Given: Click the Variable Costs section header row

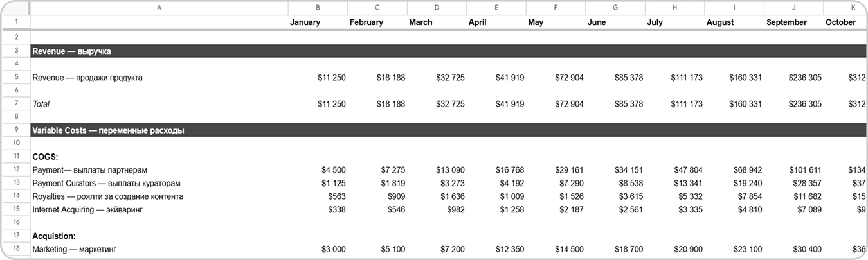Looking at the screenshot, I should click(449, 130).
